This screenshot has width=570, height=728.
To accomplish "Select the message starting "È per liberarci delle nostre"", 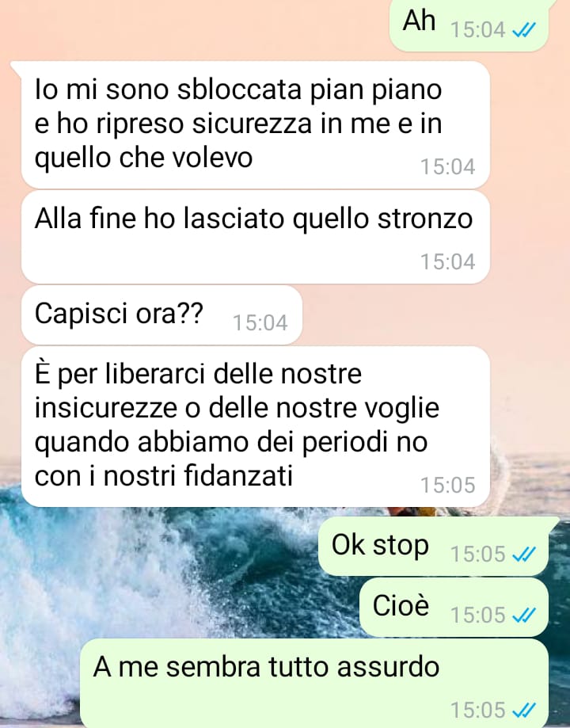I will click(255, 427).
